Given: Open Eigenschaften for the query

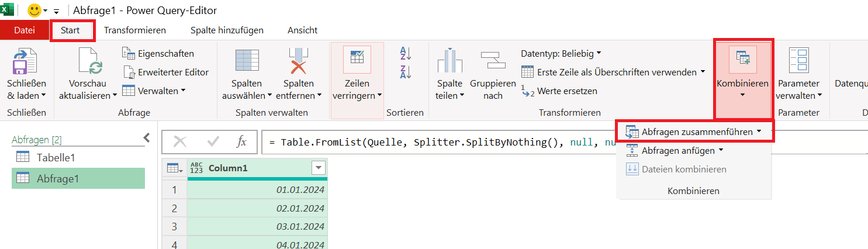Looking at the screenshot, I should pyautogui.click(x=158, y=53).
